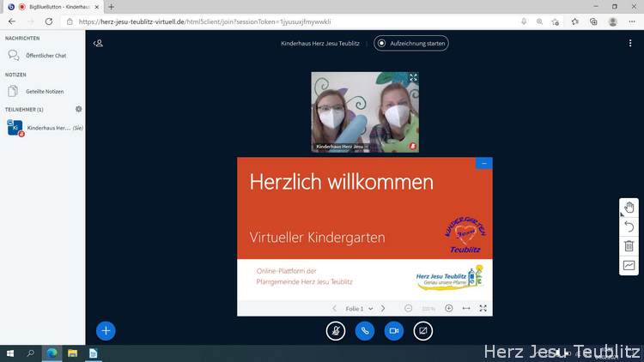Fit presentation to width
This screenshot has height=362, width=644.
click(466, 308)
